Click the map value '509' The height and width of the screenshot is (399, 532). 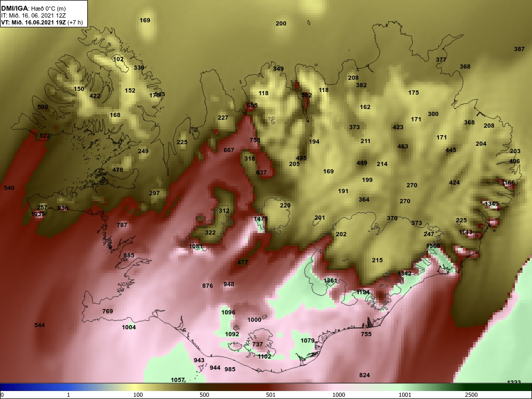pyautogui.click(x=43, y=107)
